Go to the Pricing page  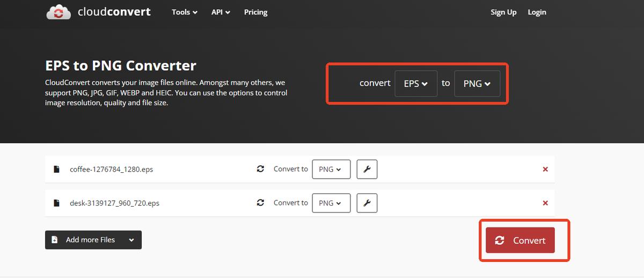tap(255, 12)
